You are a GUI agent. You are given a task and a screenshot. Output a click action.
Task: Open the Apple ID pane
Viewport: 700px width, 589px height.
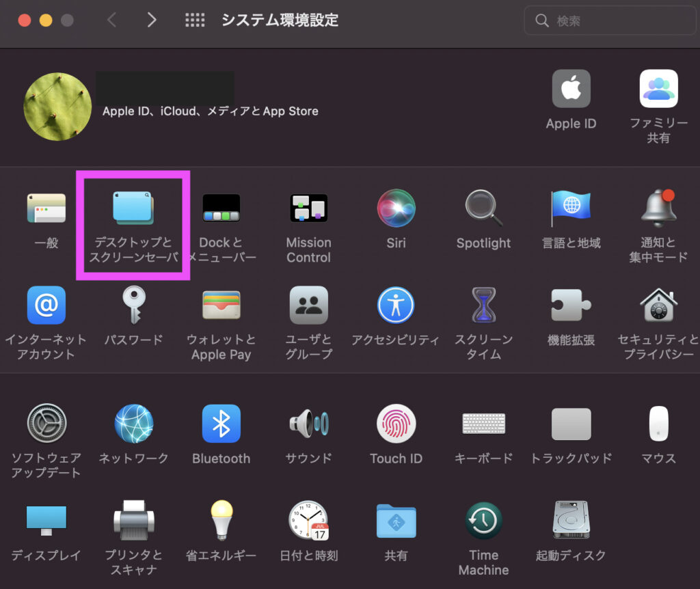571,88
